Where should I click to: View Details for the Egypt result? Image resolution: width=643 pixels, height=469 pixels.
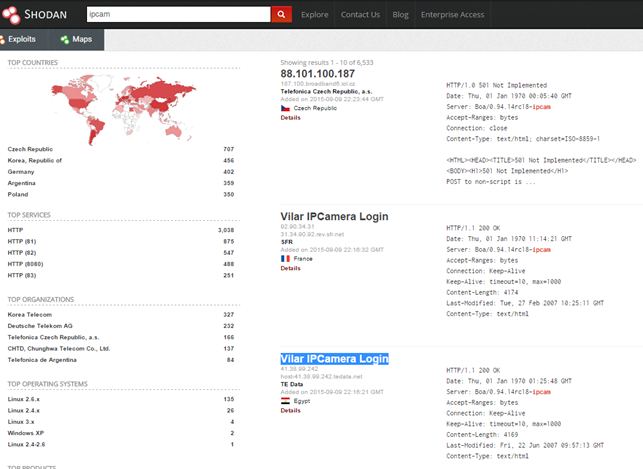coord(290,410)
